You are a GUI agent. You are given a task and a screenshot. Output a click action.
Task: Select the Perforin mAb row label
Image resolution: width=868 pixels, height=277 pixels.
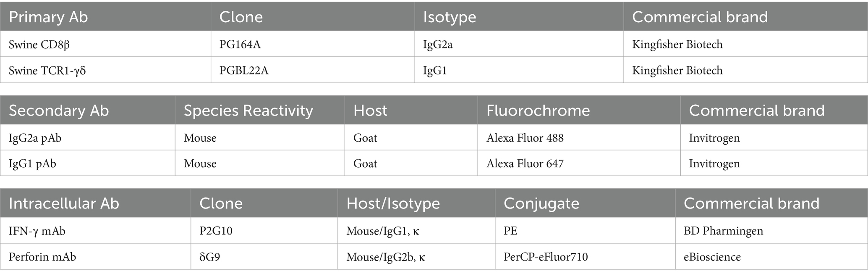[42, 256]
